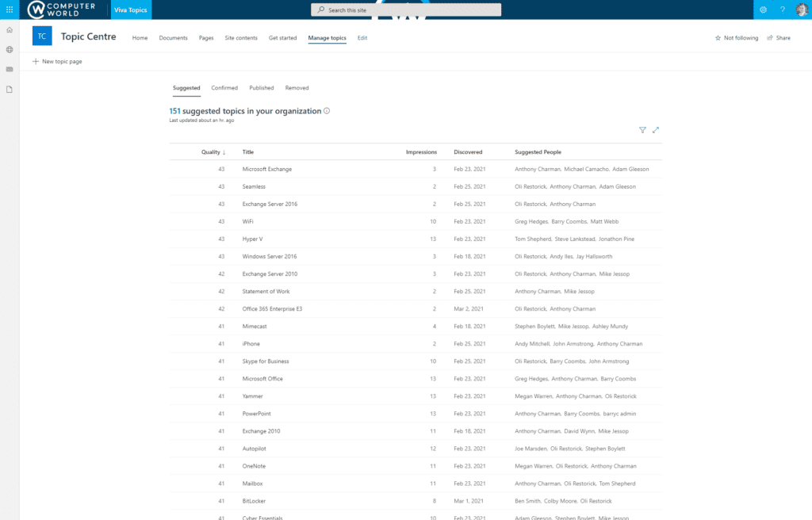Click the Topic Centre site title
Image resolution: width=812 pixels, height=520 pixels.
click(x=89, y=36)
